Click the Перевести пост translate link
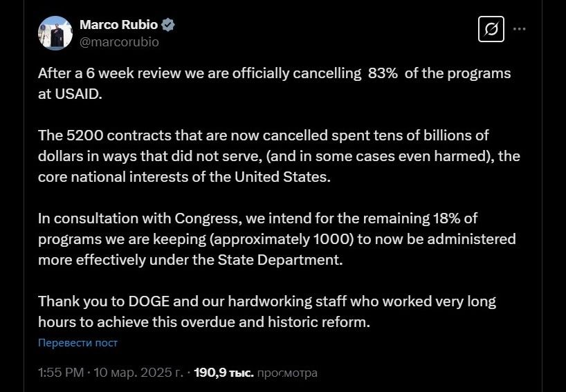This screenshot has height=392, width=566. 77,343
